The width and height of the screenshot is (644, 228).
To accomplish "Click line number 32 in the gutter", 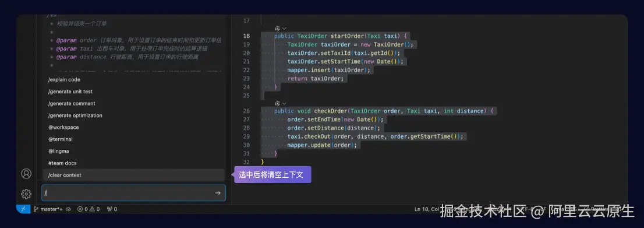I will pyautogui.click(x=246, y=162).
